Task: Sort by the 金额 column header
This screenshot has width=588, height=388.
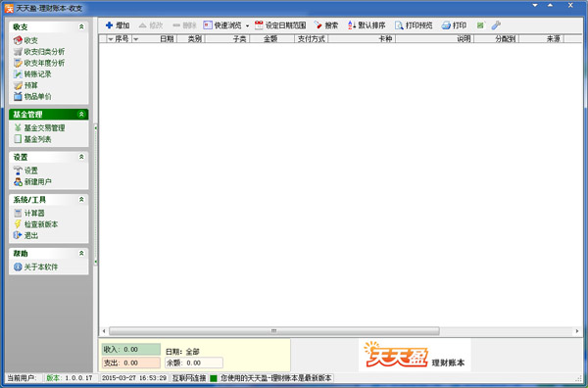Action: tap(272, 38)
